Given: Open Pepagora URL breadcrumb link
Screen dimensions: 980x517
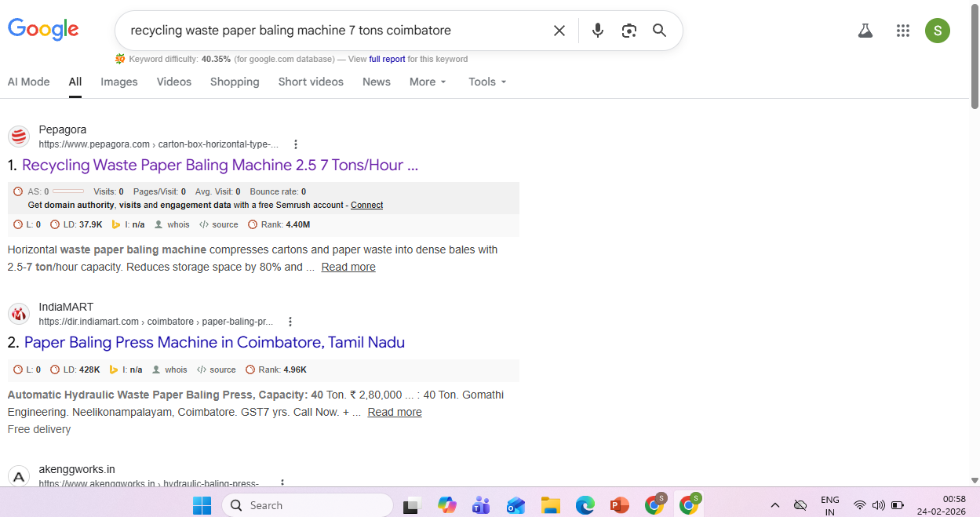Looking at the screenshot, I should (158, 144).
